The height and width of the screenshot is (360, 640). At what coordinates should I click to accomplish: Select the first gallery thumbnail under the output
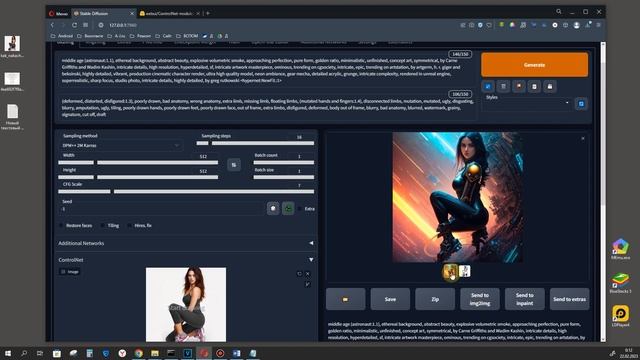(450, 271)
